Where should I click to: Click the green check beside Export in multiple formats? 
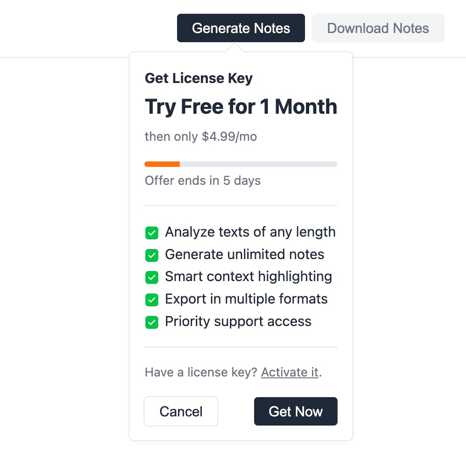(152, 300)
